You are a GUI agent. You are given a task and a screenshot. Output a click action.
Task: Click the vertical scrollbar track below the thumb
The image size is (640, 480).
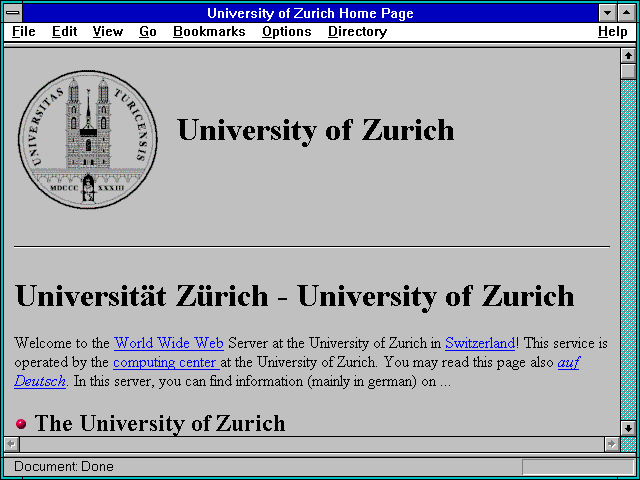[x=629, y=250]
